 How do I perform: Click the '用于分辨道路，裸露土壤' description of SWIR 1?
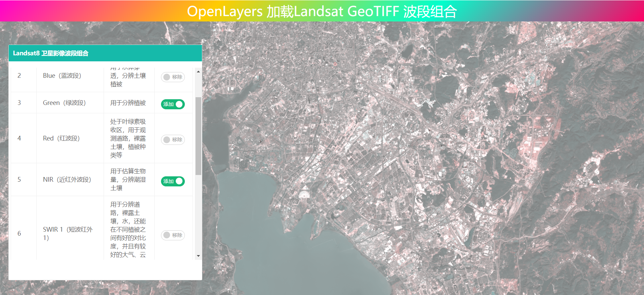click(128, 230)
